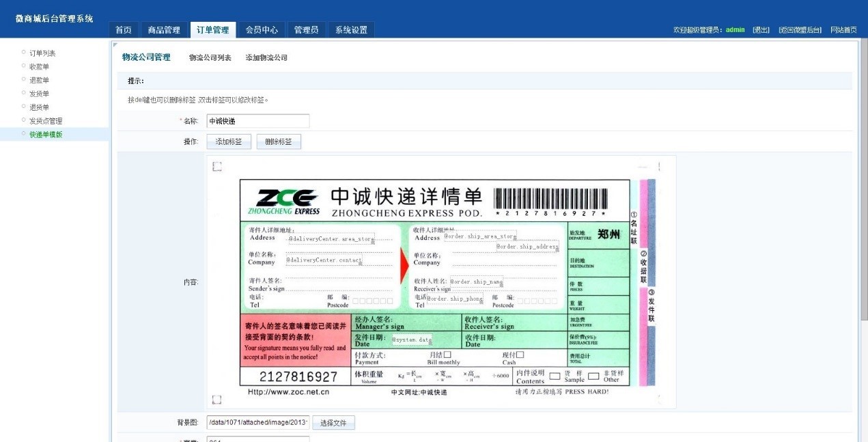
Task: Open 订单管理 tab in top navigation
Action: (x=212, y=30)
